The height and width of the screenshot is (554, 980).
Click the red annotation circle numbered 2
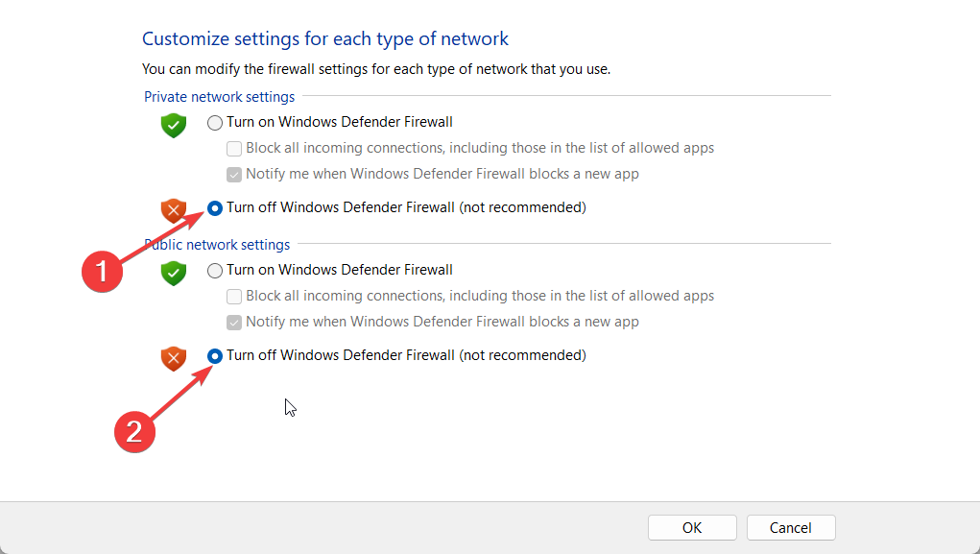point(135,431)
